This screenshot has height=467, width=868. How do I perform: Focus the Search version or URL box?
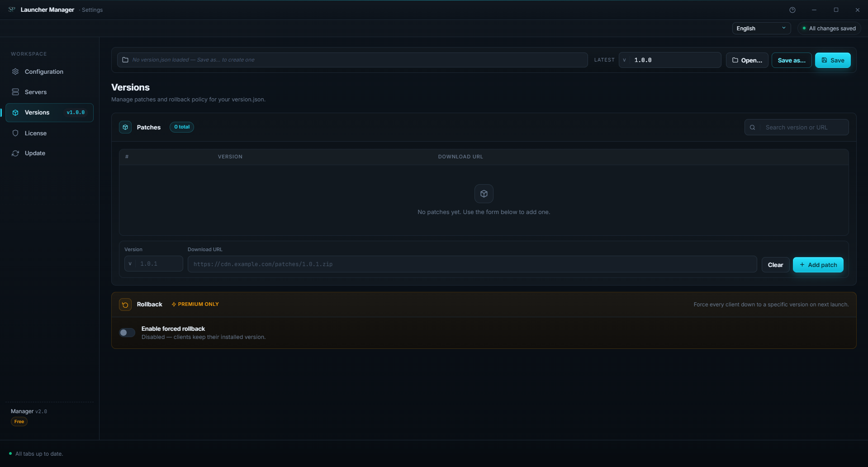click(x=797, y=128)
